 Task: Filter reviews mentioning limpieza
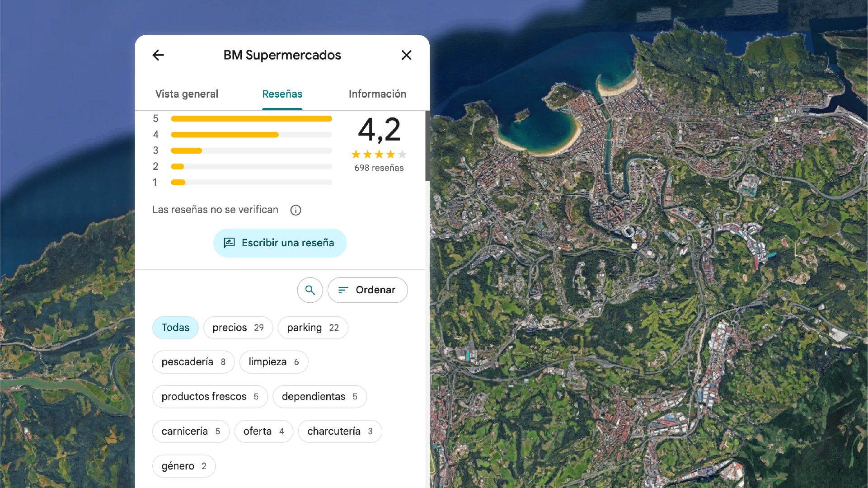tap(274, 362)
